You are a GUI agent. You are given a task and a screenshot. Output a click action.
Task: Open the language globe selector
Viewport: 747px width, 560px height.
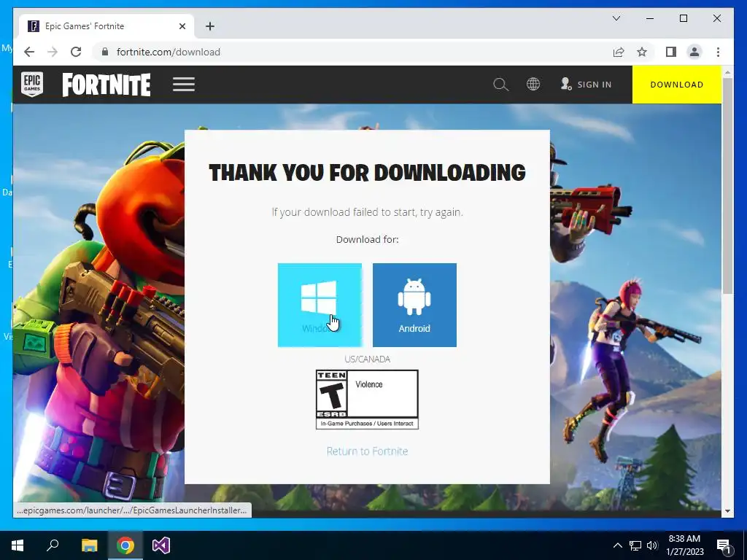point(533,85)
